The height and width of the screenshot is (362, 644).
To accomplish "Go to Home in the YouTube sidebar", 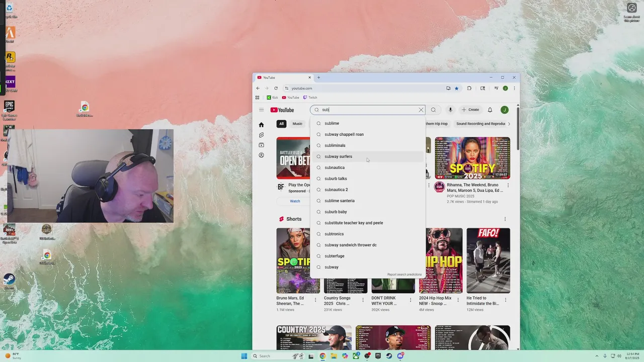I will [261, 125].
